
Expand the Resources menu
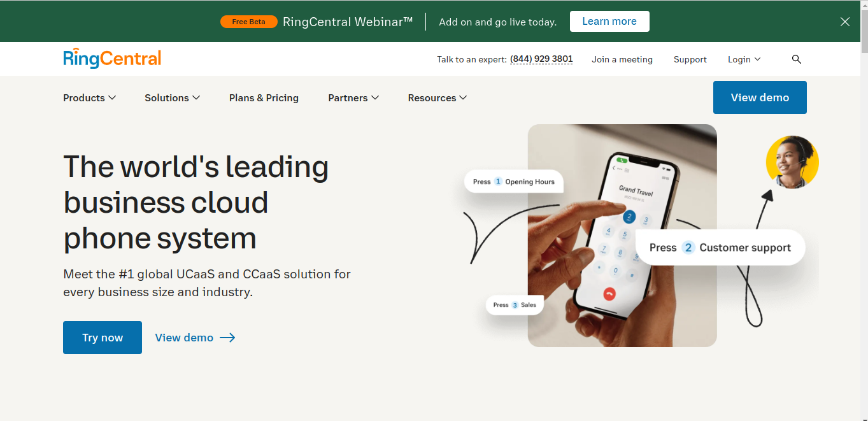pos(438,97)
